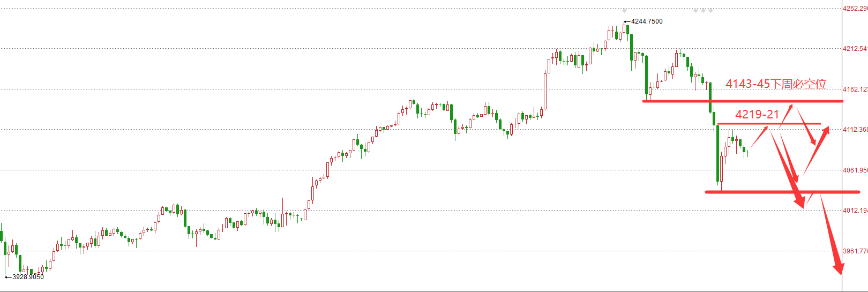Select the 4219-21 annotation text

point(757,114)
